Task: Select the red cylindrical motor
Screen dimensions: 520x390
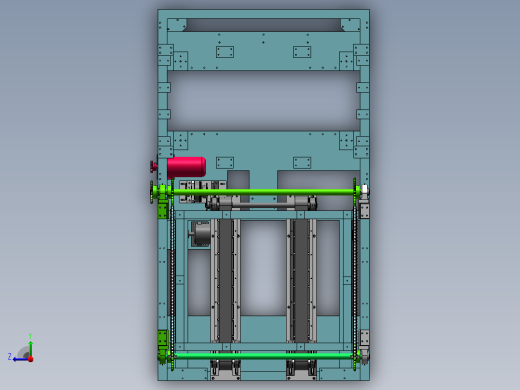Action: (x=186, y=167)
